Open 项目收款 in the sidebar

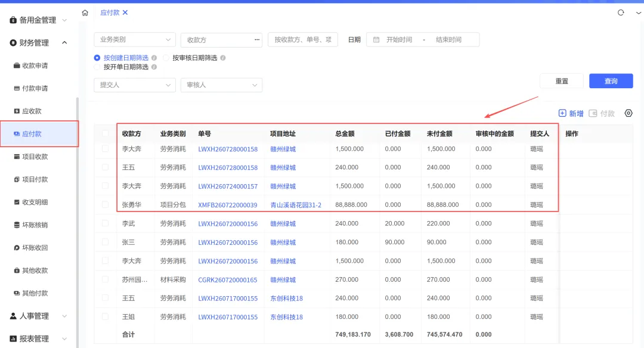[x=35, y=157]
